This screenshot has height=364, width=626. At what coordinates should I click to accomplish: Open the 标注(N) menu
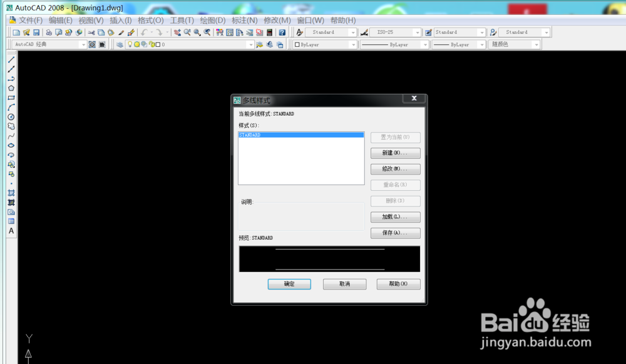tap(245, 21)
